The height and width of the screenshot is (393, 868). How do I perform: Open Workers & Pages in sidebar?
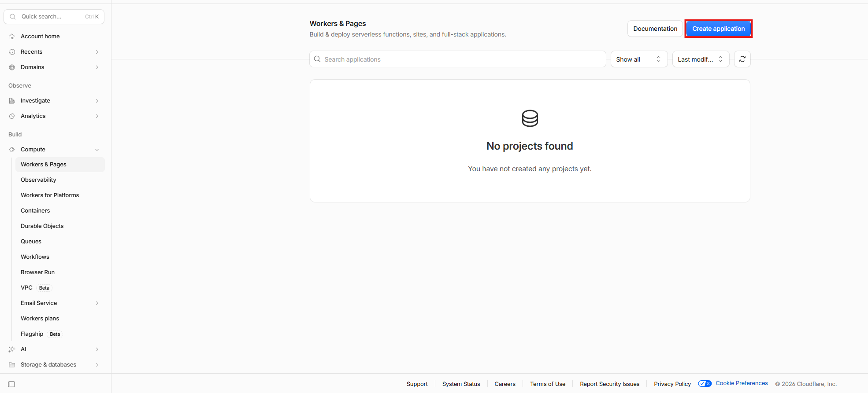pos(60,165)
